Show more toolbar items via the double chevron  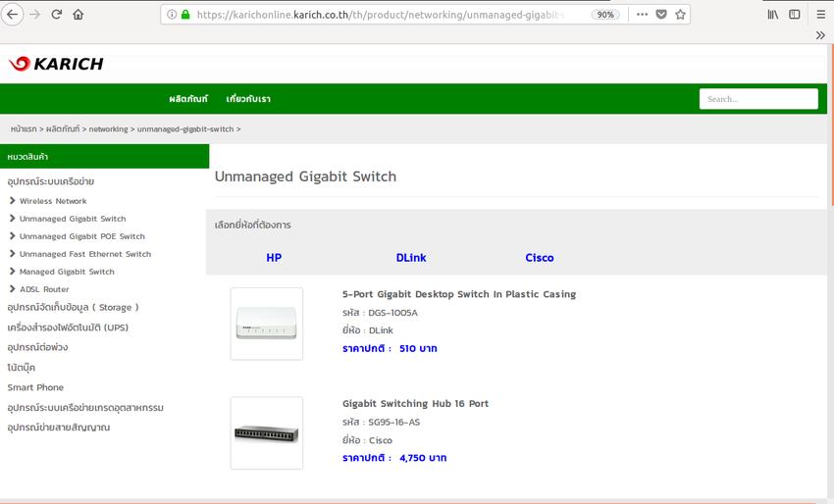point(820,35)
